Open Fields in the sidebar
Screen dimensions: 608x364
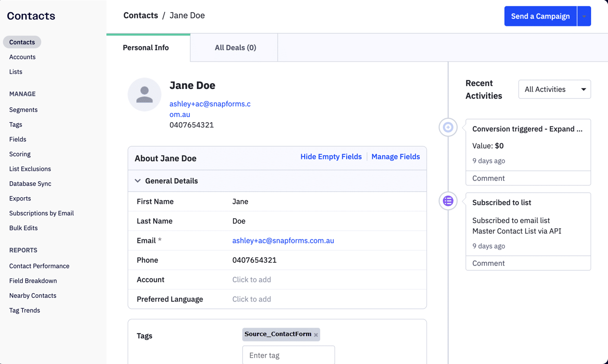click(x=18, y=139)
